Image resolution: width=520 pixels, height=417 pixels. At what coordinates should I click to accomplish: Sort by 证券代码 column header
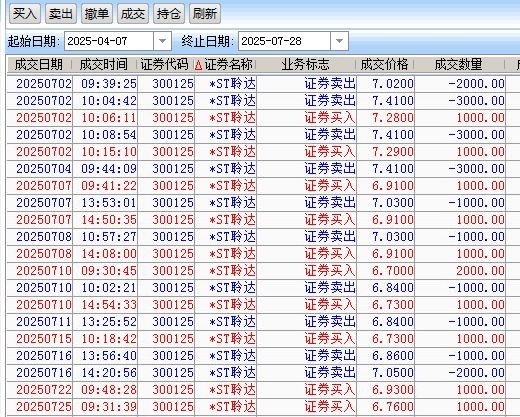(x=165, y=65)
